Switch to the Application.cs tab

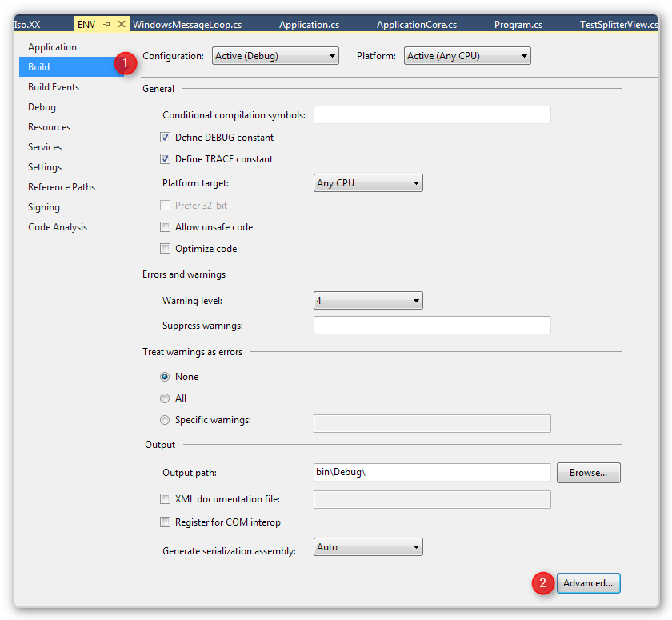click(309, 24)
